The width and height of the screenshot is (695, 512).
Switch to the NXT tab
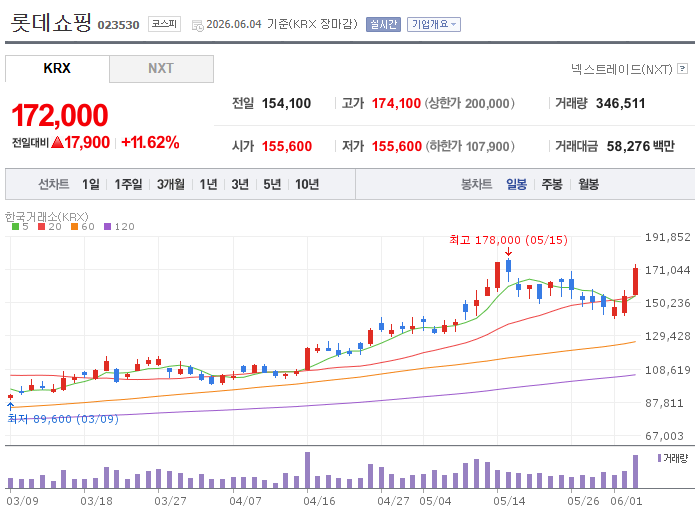coord(161,69)
